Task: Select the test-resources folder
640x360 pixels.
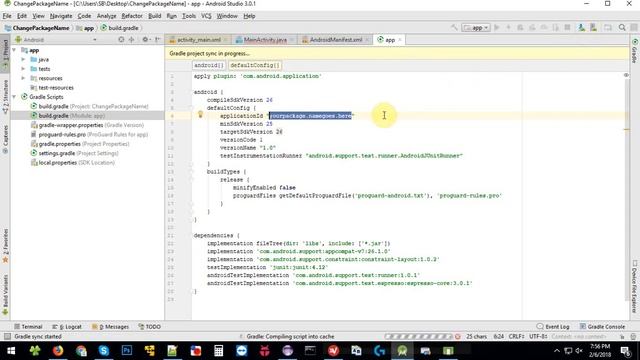Action: pos(52,88)
